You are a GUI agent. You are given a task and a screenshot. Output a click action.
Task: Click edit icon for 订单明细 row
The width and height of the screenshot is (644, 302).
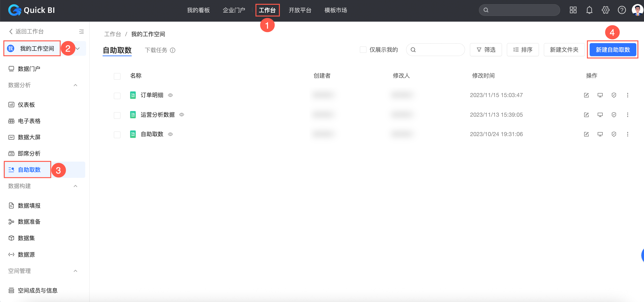pos(586,95)
